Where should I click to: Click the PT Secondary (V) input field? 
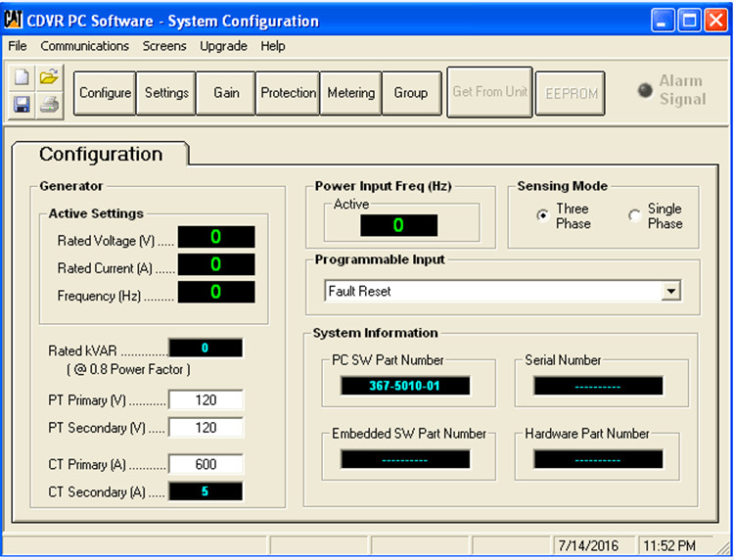[206, 428]
